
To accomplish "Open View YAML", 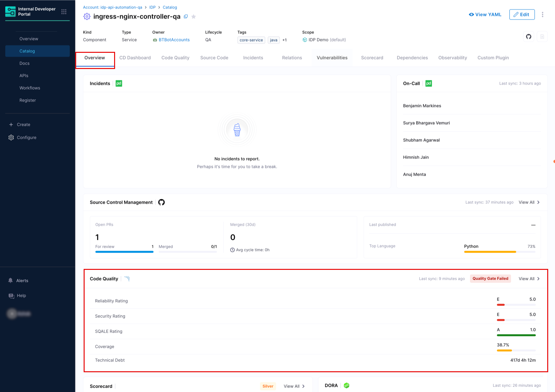I will pos(485,15).
